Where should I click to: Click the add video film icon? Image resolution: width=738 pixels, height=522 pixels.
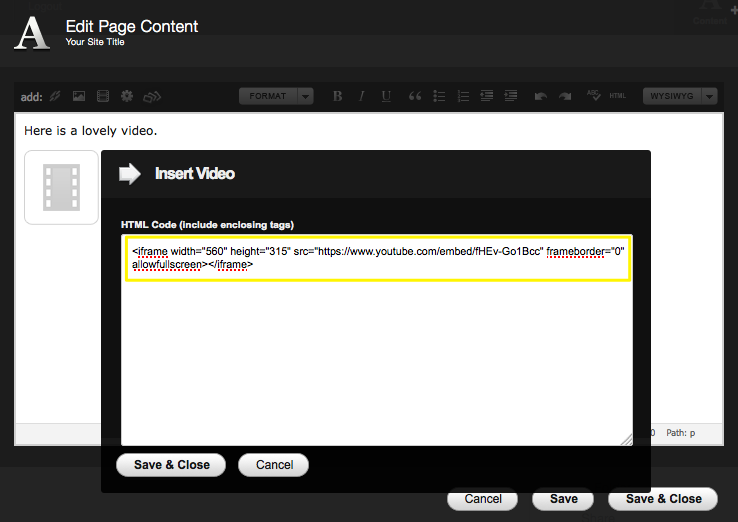tap(102, 97)
